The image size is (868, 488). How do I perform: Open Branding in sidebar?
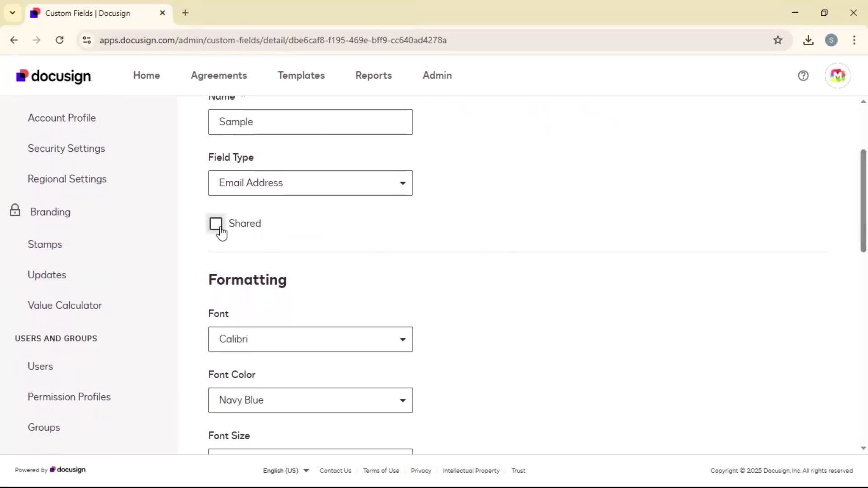coord(50,212)
